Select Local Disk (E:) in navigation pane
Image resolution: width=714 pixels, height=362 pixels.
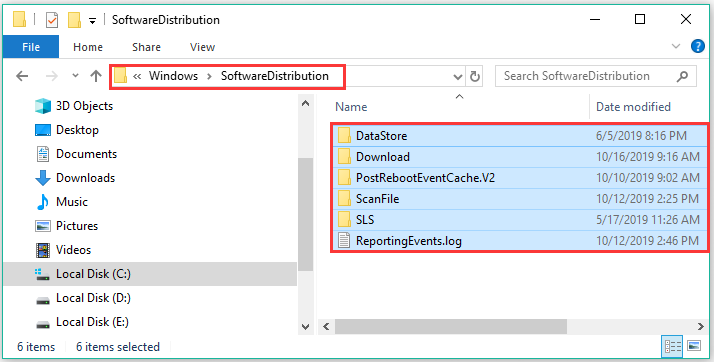(92, 322)
